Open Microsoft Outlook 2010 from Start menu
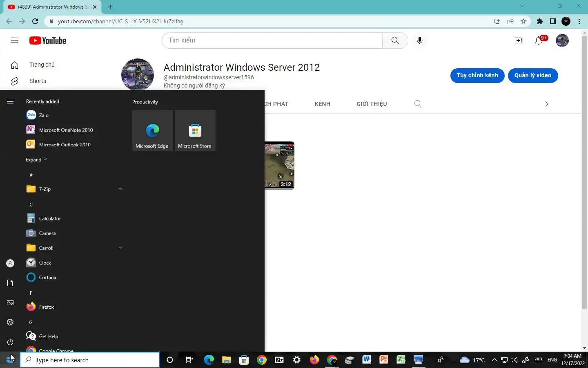The image size is (588, 368). tap(73, 145)
